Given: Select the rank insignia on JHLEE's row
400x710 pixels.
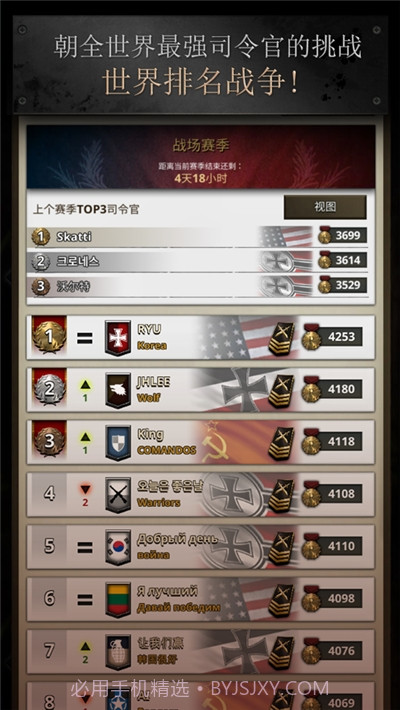Looking at the screenshot, I should click(281, 390).
